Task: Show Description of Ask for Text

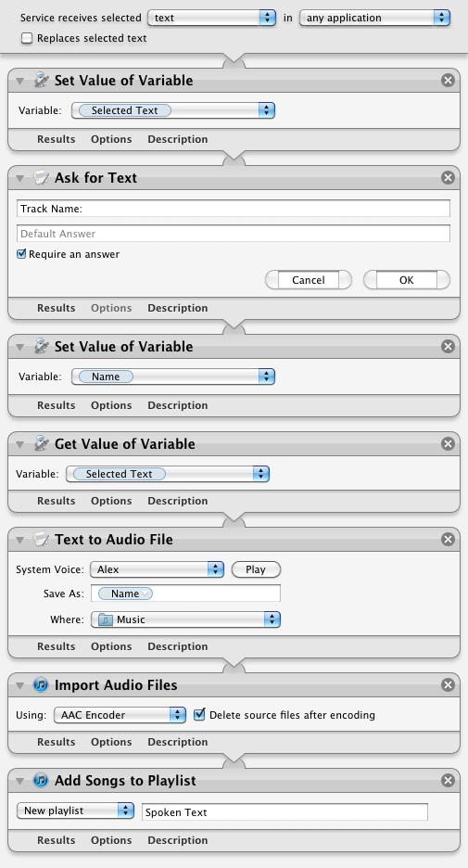Action: (178, 308)
